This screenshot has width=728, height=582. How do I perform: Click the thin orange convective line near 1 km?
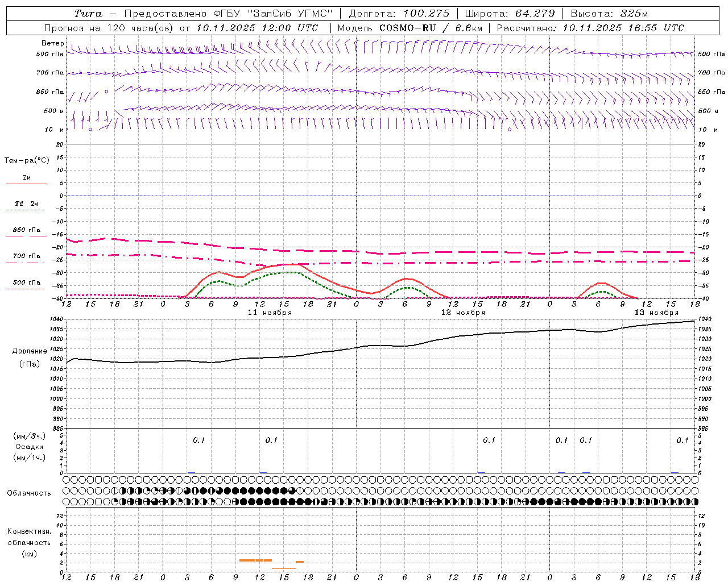coord(284,568)
